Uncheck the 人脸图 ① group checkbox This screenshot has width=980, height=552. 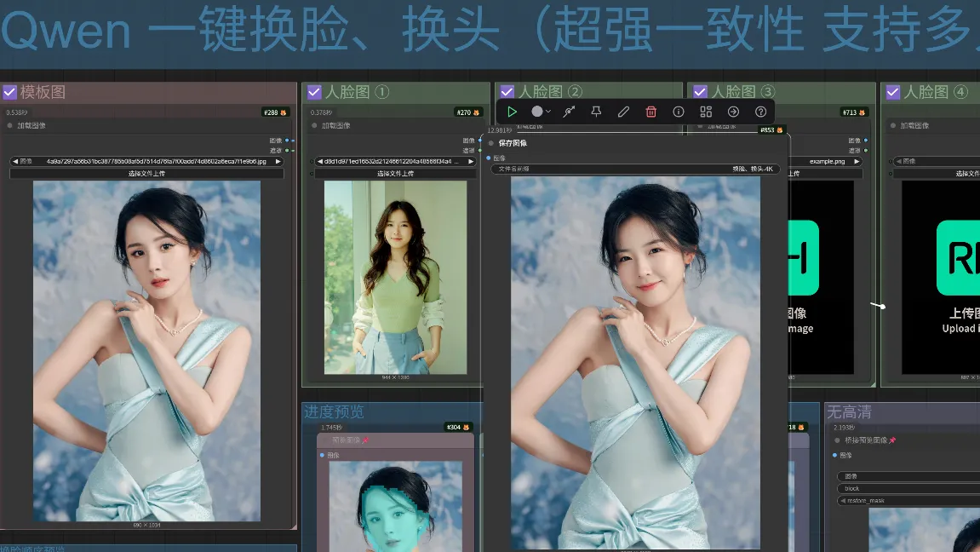[314, 92]
